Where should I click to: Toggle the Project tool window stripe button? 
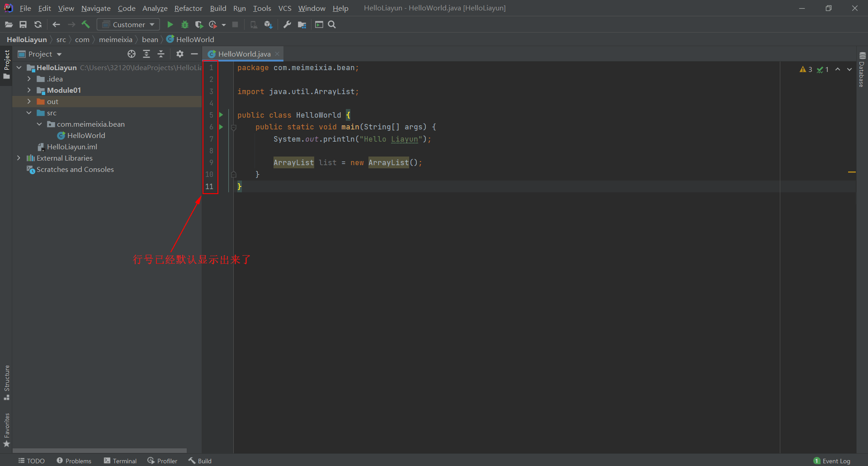(6, 65)
